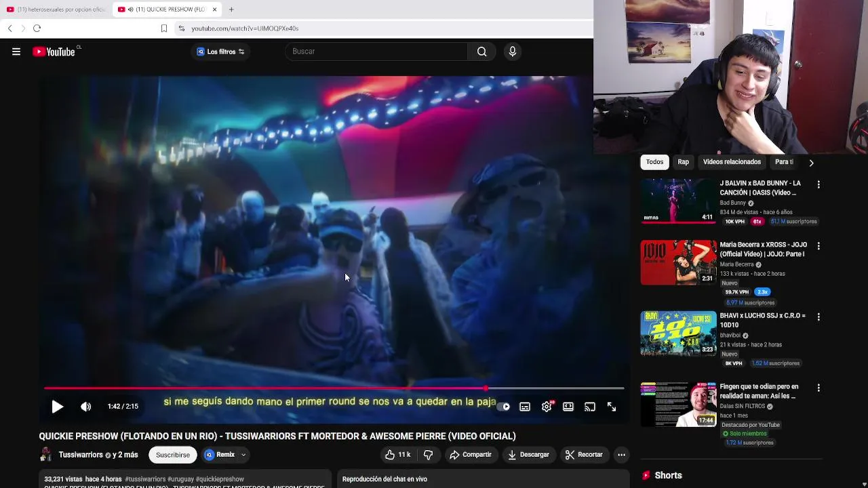Focus the Buscar search field

coord(376,52)
